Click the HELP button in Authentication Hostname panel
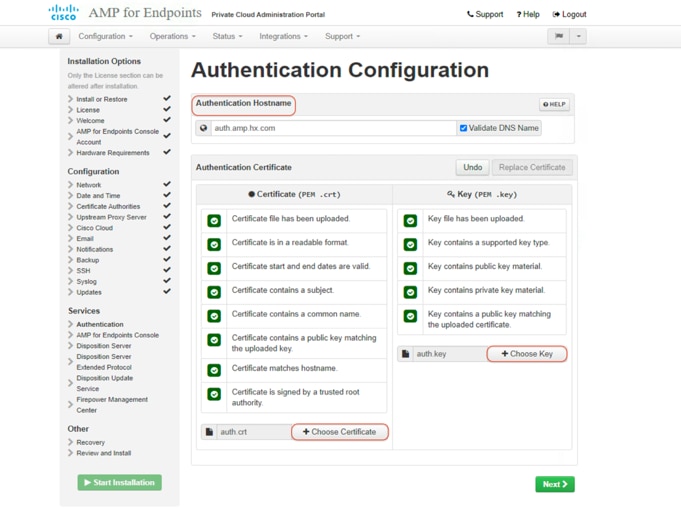 click(555, 104)
